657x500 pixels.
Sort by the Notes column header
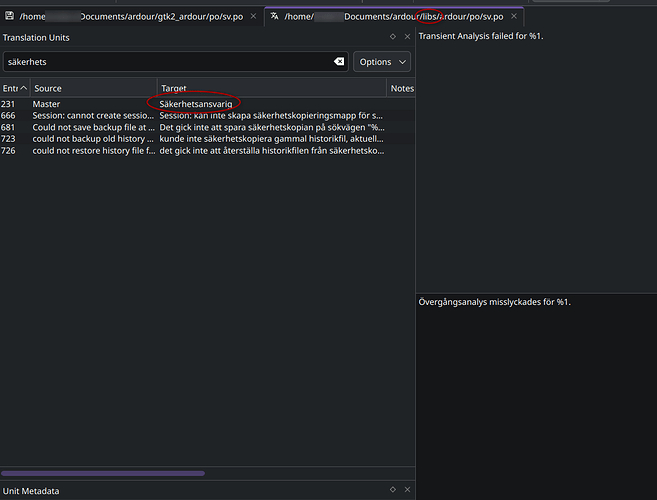401,88
